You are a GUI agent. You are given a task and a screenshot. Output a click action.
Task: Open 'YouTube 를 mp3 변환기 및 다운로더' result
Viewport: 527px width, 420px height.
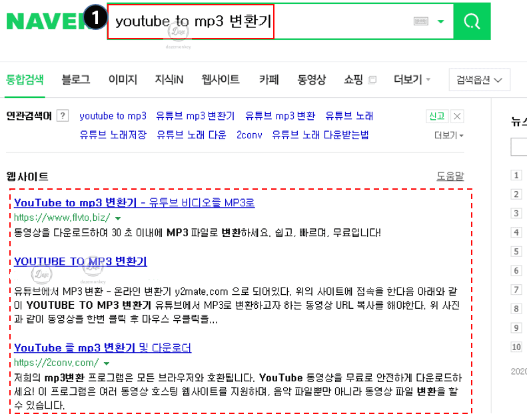point(103,348)
